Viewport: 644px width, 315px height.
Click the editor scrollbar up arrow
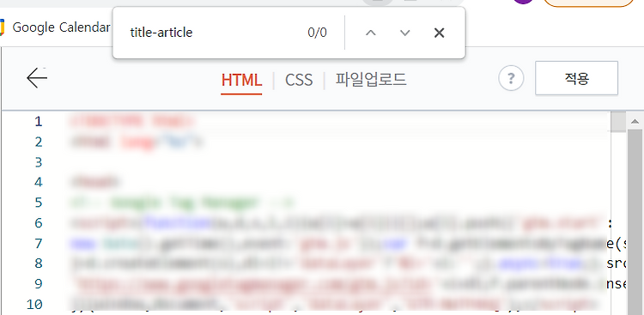[x=635, y=121]
